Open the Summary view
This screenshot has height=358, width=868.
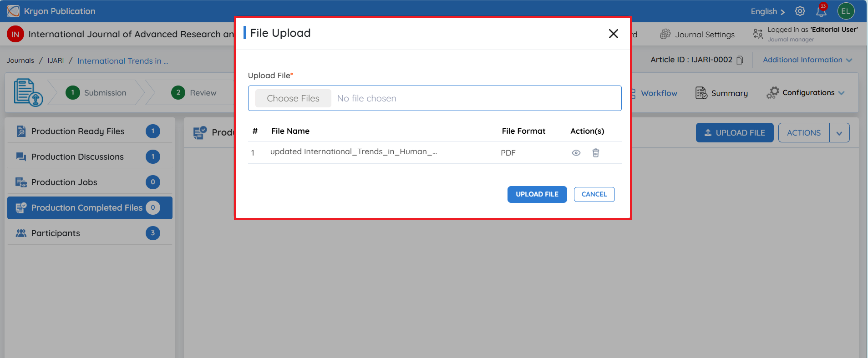(x=722, y=93)
